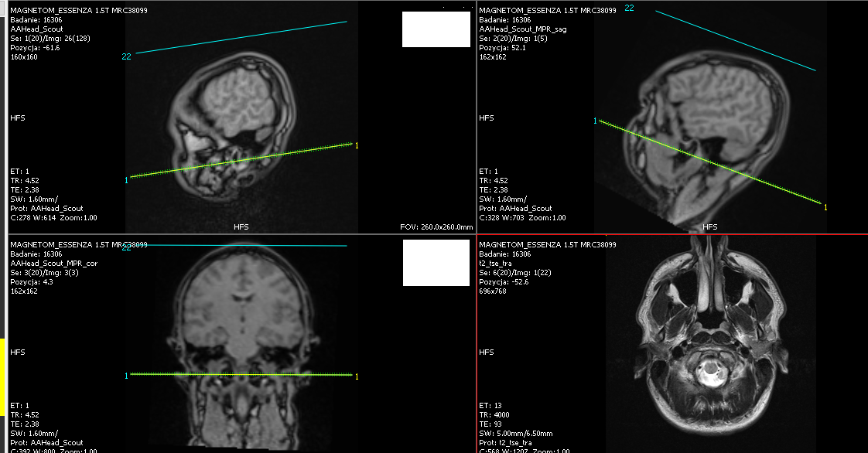This screenshot has height=453, width=868.
Task: Click the 'FOV: 260.0x260.0mm' label
Action: (x=436, y=226)
